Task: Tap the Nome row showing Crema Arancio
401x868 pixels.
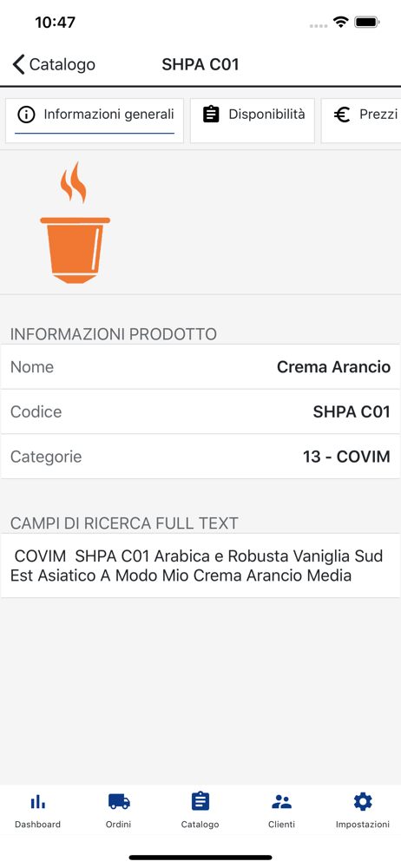Action: point(200,367)
